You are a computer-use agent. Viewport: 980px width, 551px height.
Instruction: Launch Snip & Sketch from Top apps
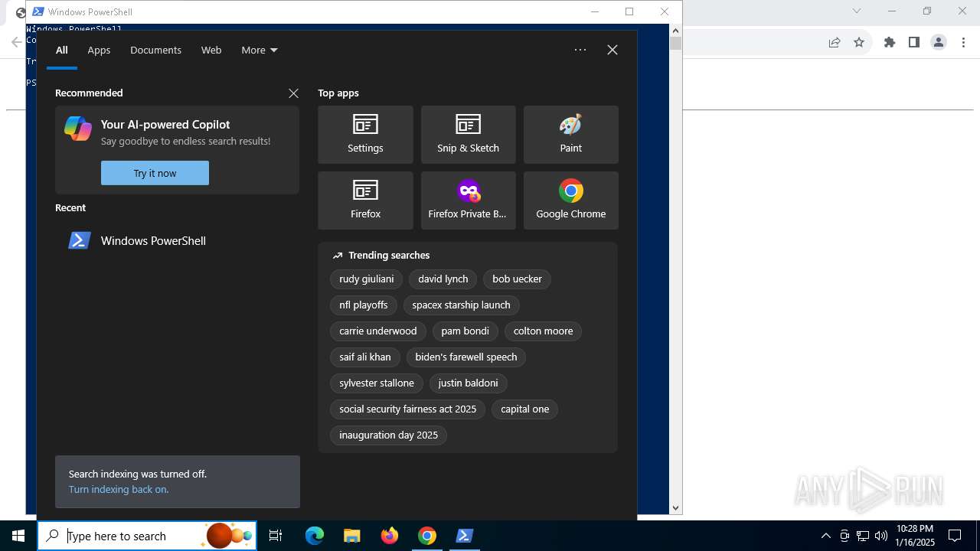pyautogui.click(x=468, y=135)
